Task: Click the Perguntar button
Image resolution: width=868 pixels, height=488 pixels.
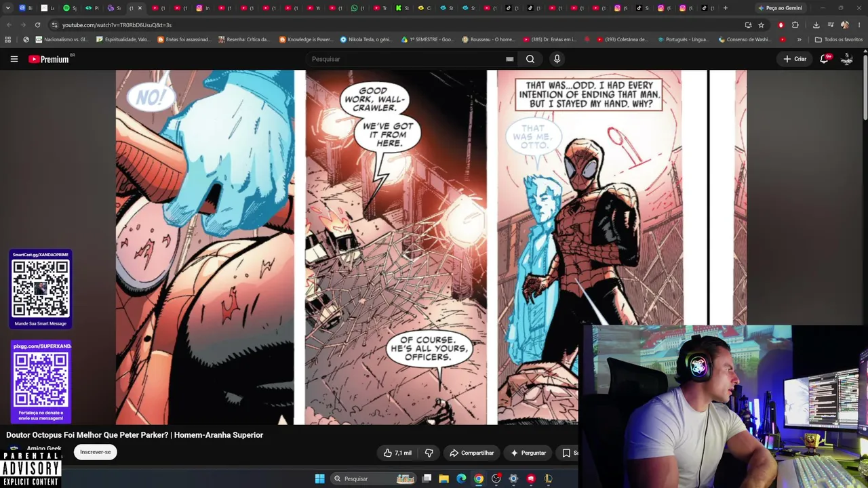Action: point(528,453)
